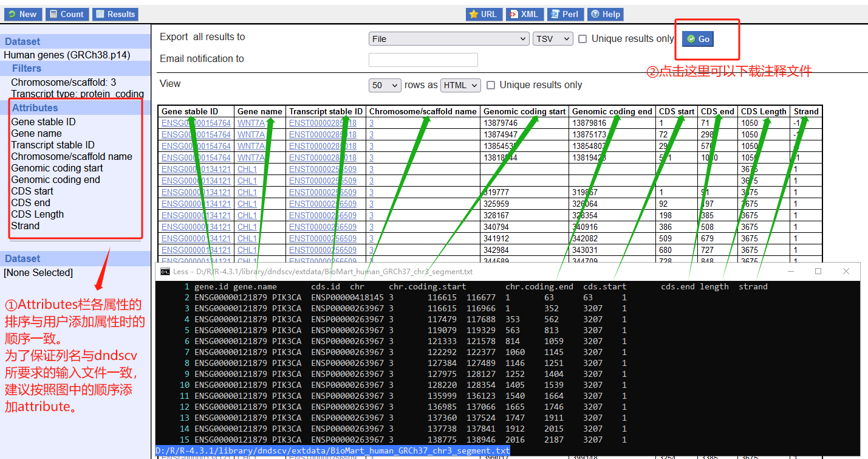Click Less window console icon
The width and height of the screenshot is (868, 459).
click(x=165, y=271)
